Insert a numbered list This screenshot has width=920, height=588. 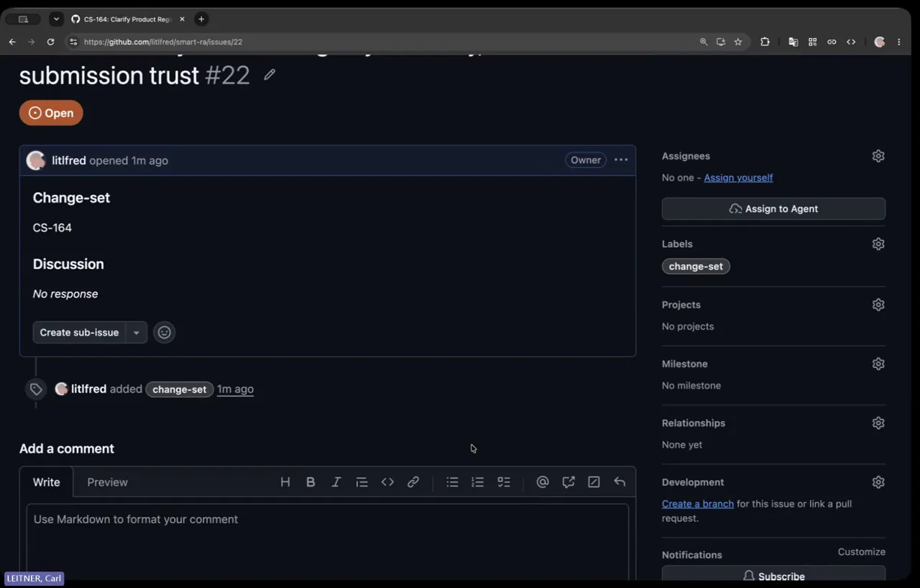tap(477, 482)
